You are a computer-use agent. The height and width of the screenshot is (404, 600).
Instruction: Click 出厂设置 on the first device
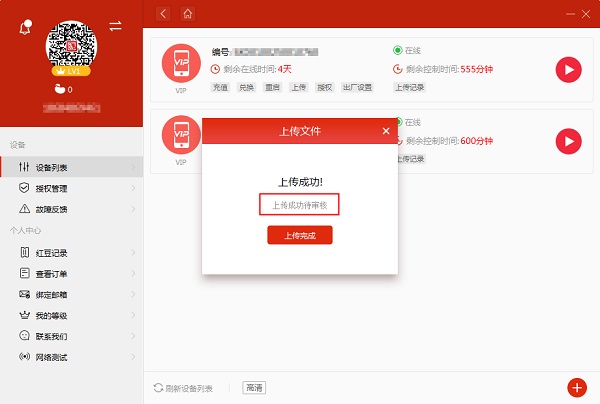click(x=357, y=87)
